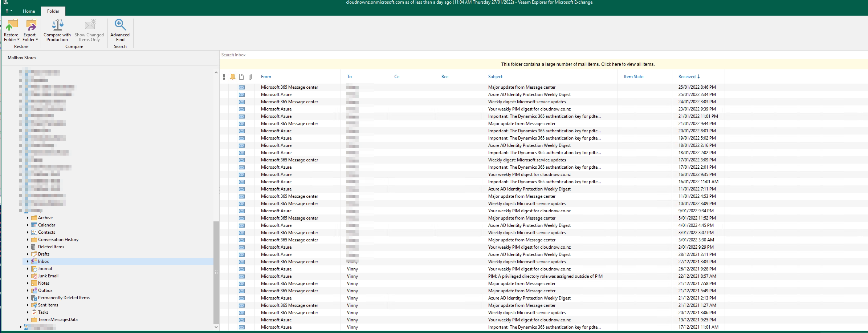Sort messages by From column
This screenshot has width=868, height=333.
(x=266, y=77)
